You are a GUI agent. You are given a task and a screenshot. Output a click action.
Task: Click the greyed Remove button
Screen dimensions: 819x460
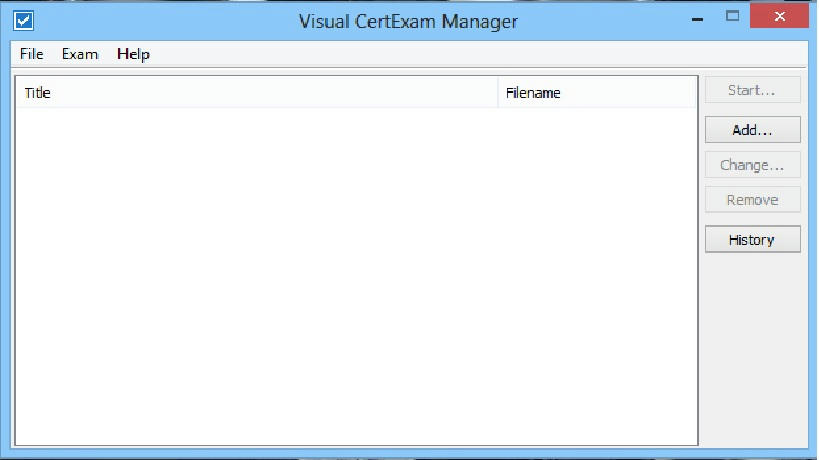[753, 199]
